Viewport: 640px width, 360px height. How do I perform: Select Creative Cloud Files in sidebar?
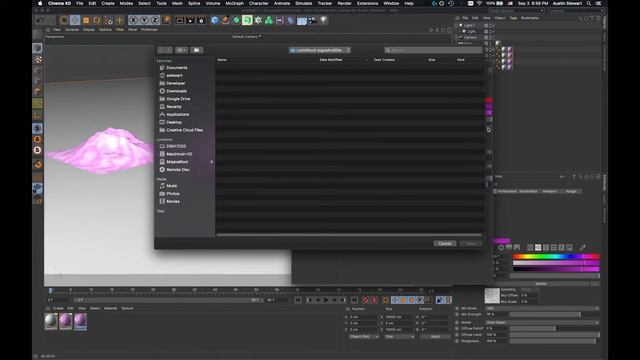[184, 130]
